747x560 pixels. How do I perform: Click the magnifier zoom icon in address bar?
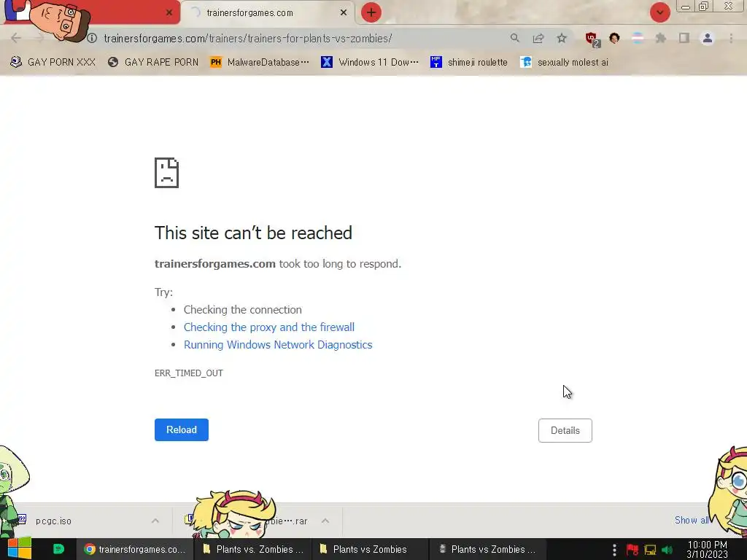(514, 38)
